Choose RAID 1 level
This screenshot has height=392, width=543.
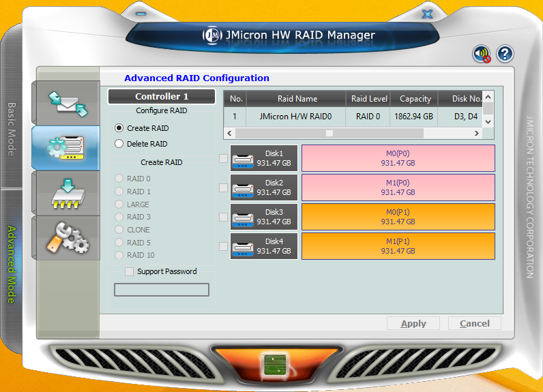tap(119, 192)
